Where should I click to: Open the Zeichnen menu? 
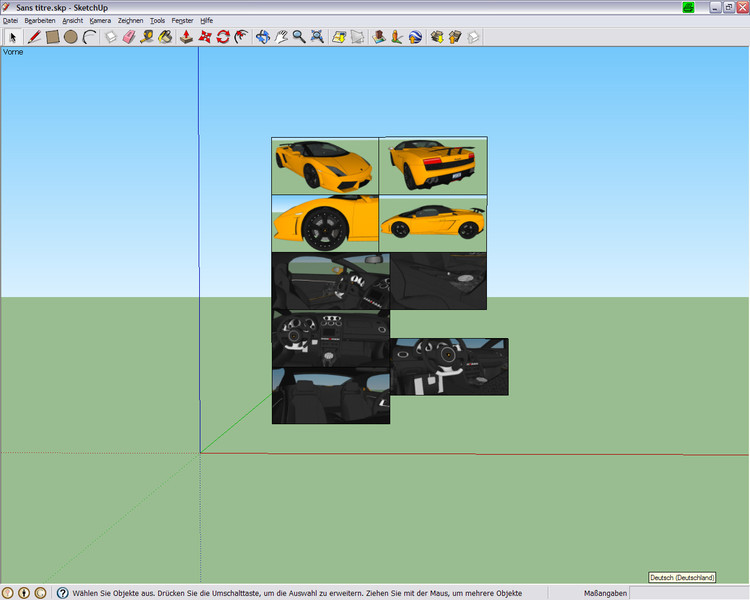point(130,21)
